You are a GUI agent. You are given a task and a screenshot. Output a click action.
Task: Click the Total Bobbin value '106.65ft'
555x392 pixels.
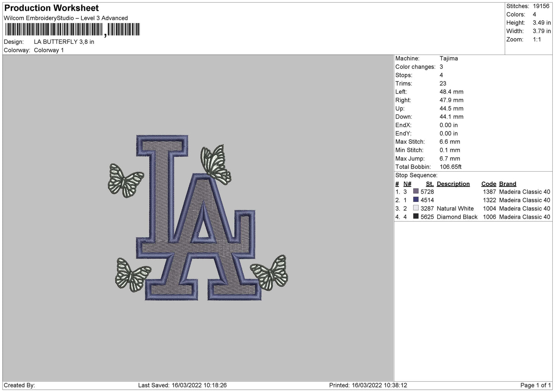[x=451, y=167]
